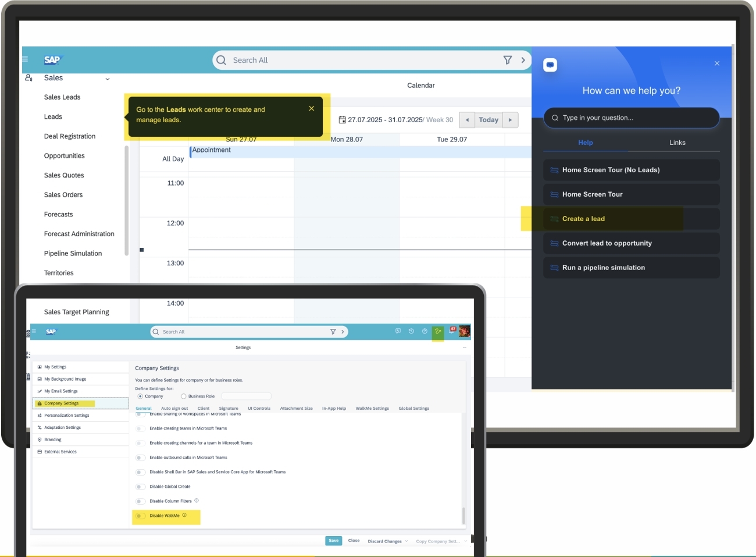Screen dimensions: 756x557
Task: Start Home Screen Tour (No Leads)
Action: click(x=632, y=170)
